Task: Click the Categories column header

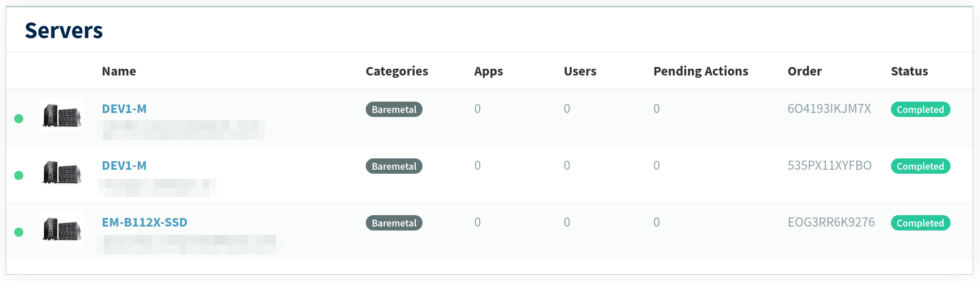Action: click(396, 72)
